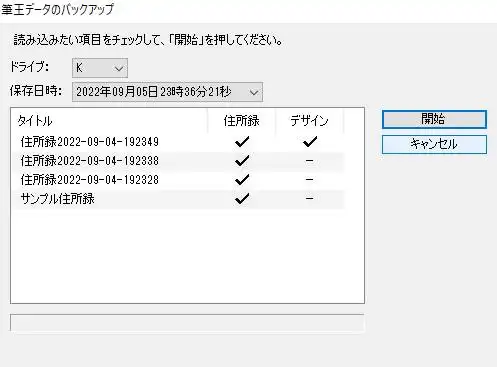Toggle デザイン check for 住所録2022-09-04-192349
Viewport: 497px width, 367px height.
310,142
